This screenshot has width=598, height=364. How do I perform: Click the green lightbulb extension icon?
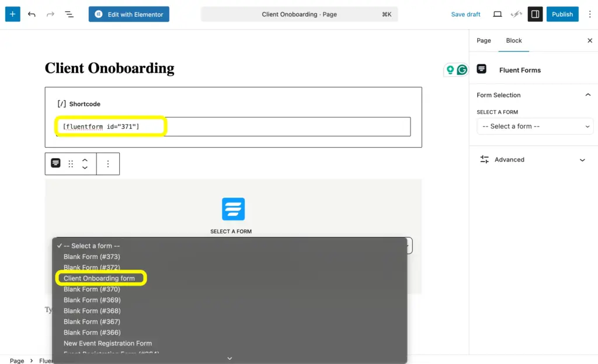point(450,69)
